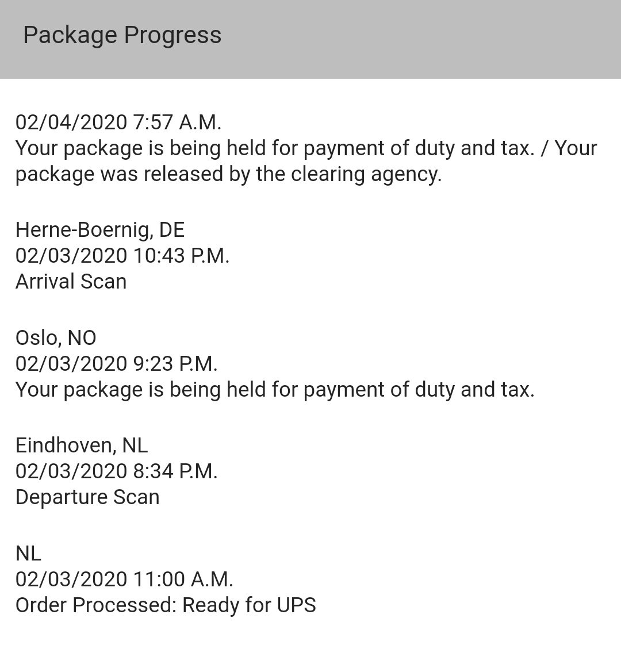Image resolution: width=621 pixels, height=672 pixels.
Task: Select the Arrival Scan status
Action: click(71, 282)
